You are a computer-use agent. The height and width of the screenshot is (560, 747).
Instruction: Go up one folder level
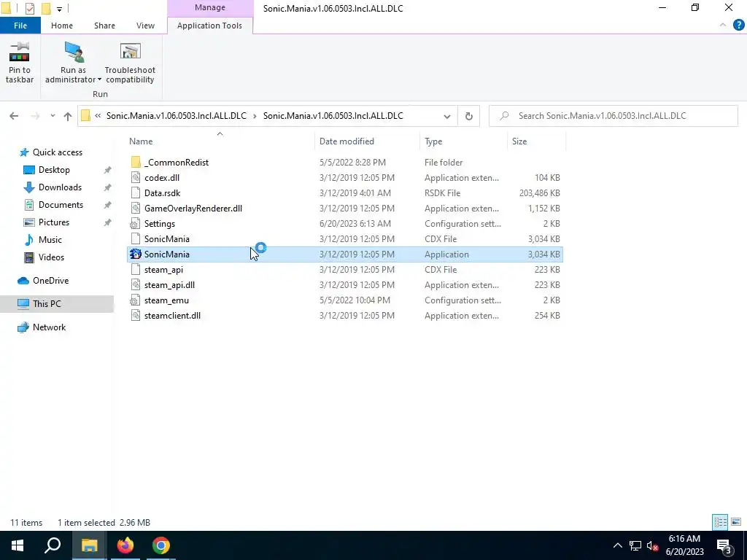coord(68,116)
